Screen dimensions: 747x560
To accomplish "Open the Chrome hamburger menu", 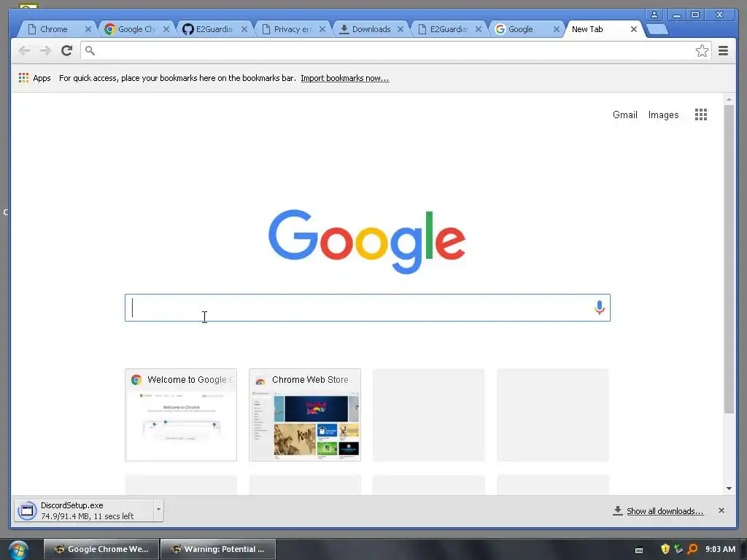I will coord(723,50).
